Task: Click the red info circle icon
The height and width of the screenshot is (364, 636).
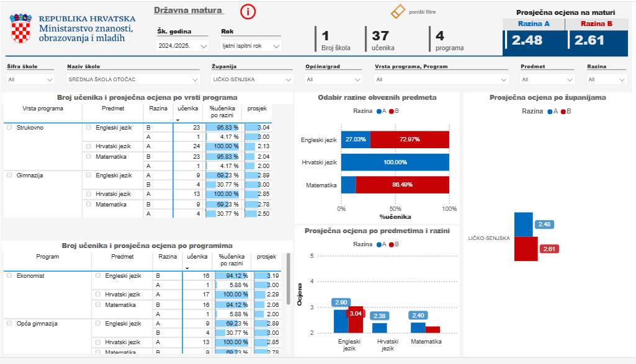Action: pyautogui.click(x=248, y=12)
